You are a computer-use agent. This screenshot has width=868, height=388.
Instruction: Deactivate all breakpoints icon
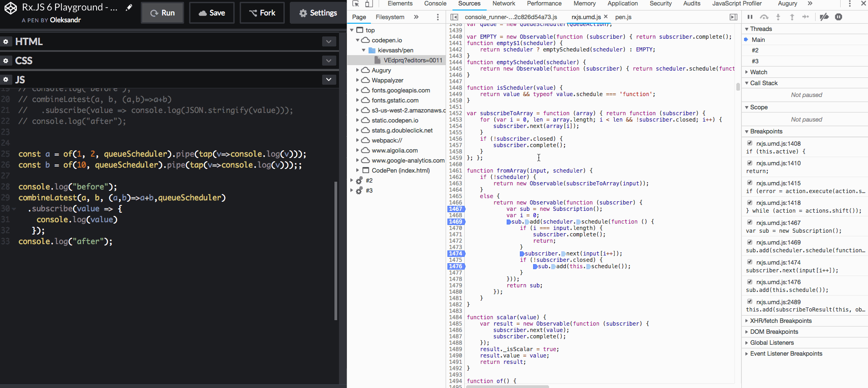click(x=824, y=17)
